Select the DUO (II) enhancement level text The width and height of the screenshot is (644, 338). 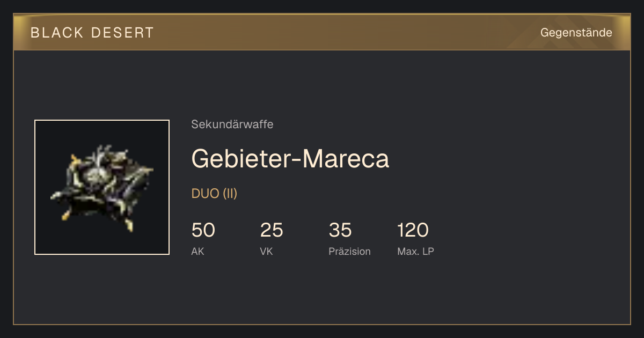[x=214, y=194]
